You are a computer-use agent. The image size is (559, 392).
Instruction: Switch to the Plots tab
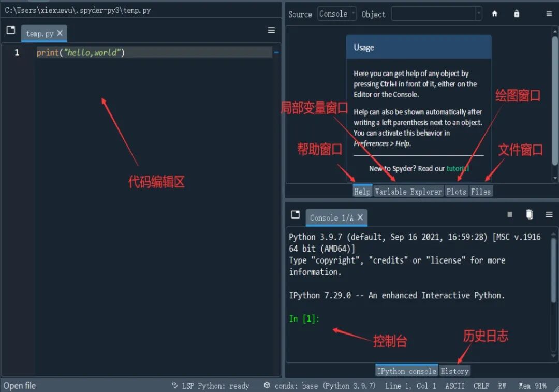(x=457, y=192)
